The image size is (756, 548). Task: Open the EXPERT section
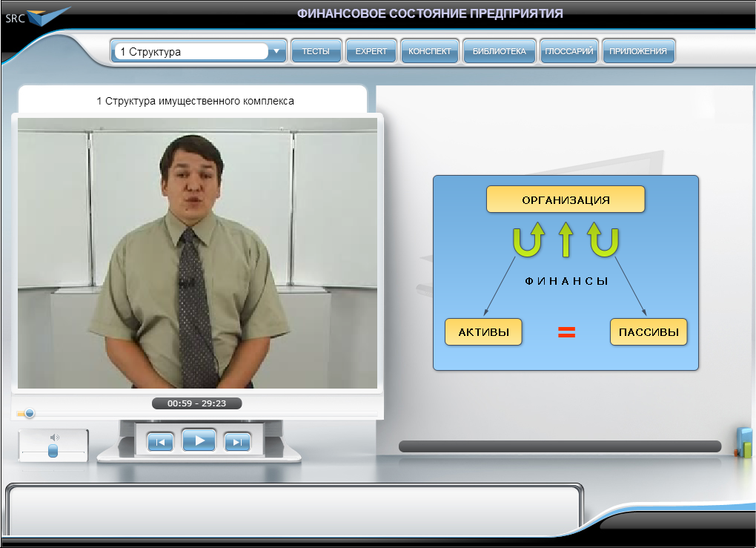pos(371,51)
